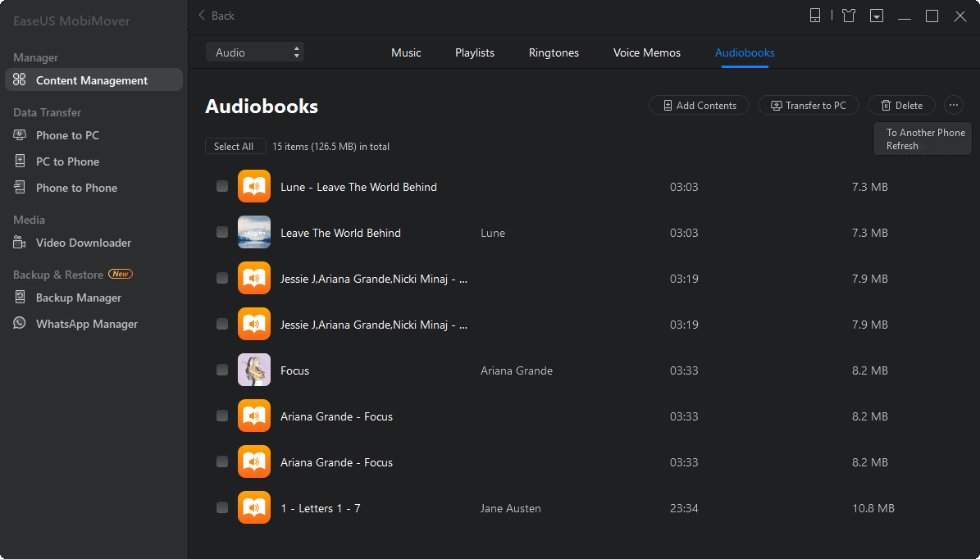The width and height of the screenshot is (980, 559).
Task: Click the phone device icon in title bar
Action: [x=815, y=16]
